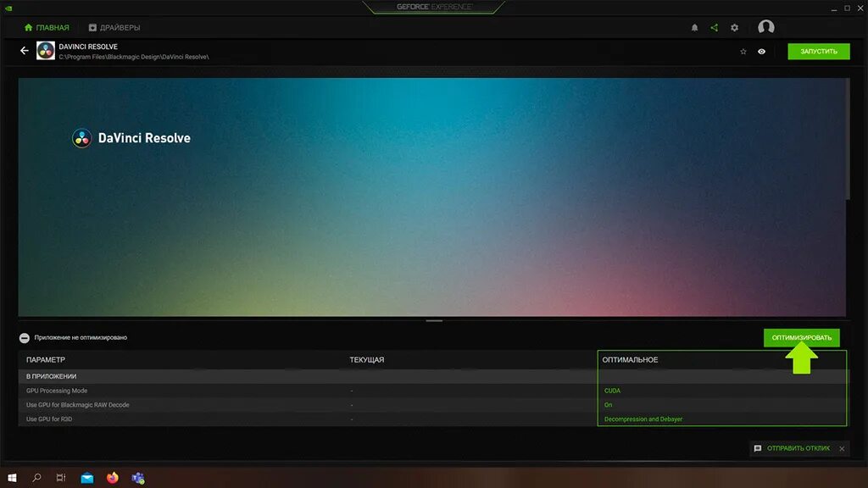Click the panel divider handle below banner
Viewport: 868px width, 488px height.
pyautogui.click(x=434, y=320)
